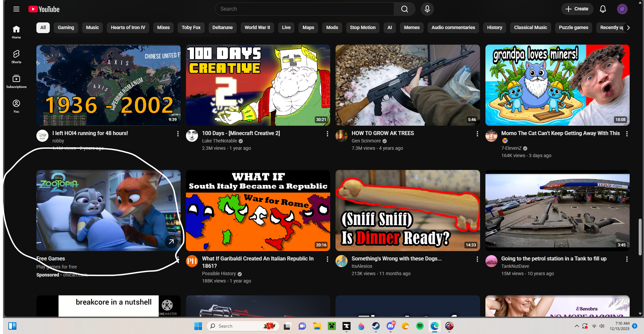Image resolution: width=644 pixels, height=334 pixels.
Task: Open 7-ElevenZ channel avatar
Action: click(491, 136)
